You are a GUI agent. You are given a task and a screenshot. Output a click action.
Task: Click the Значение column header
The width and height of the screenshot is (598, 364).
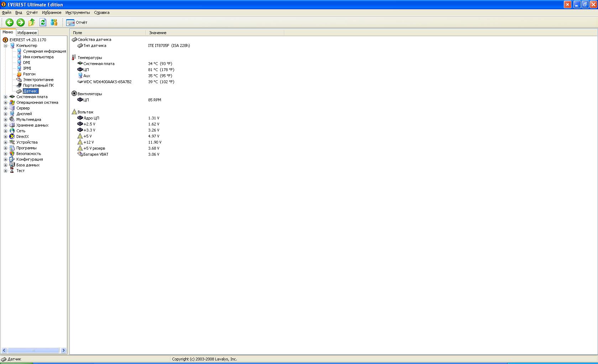[x=214, y=32]
